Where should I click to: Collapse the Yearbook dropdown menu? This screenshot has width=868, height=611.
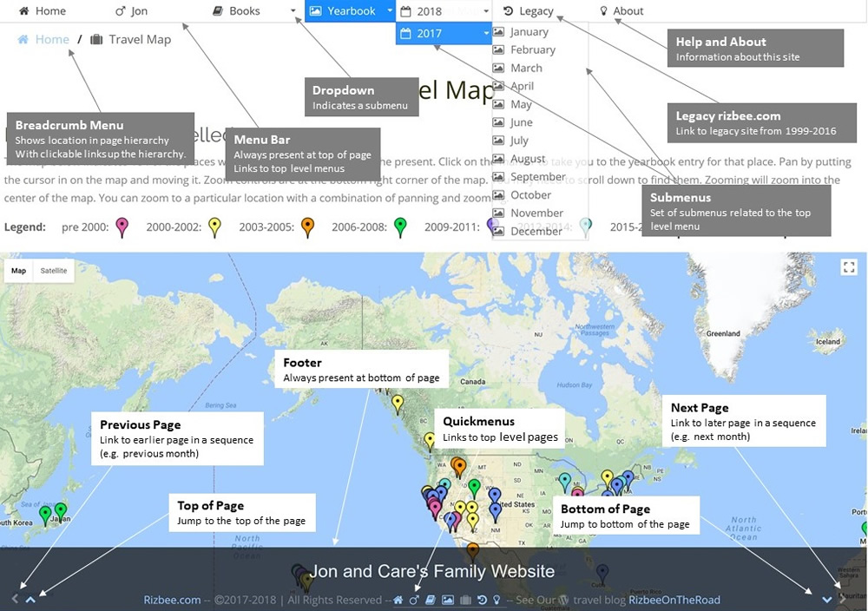tap(390, 11)
